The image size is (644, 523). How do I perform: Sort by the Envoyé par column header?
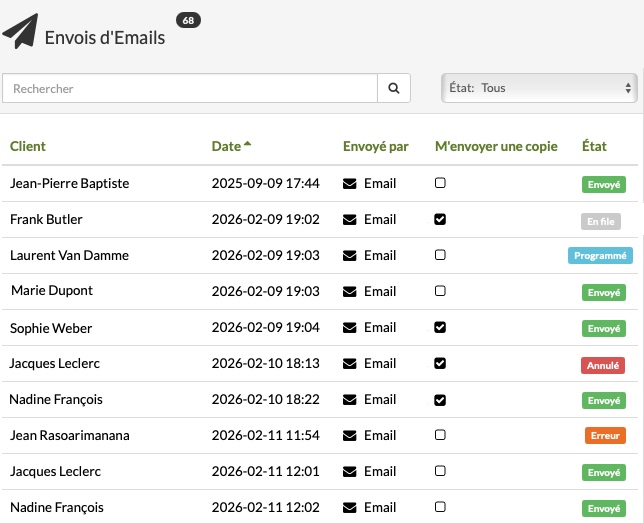pos(375,146)
